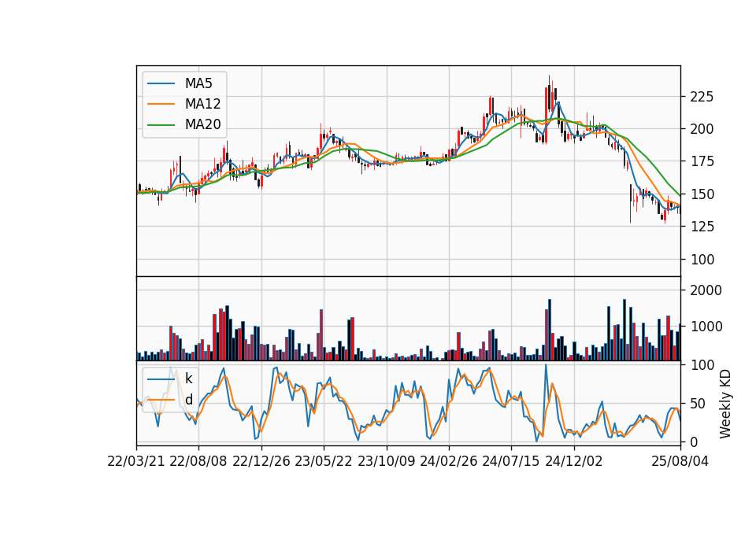The image size is (756, 543).
Task: Click the MA20 legend label
Action: coord(202,124)
